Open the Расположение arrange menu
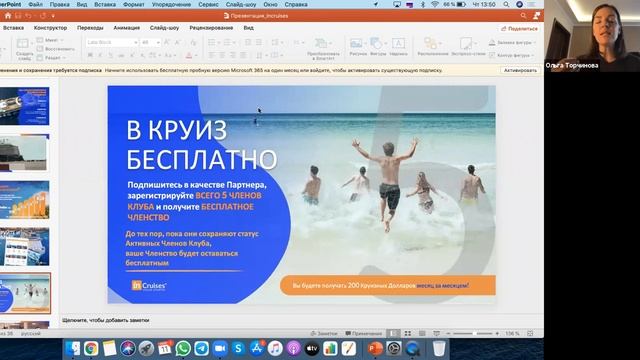 tap(432, 47)
